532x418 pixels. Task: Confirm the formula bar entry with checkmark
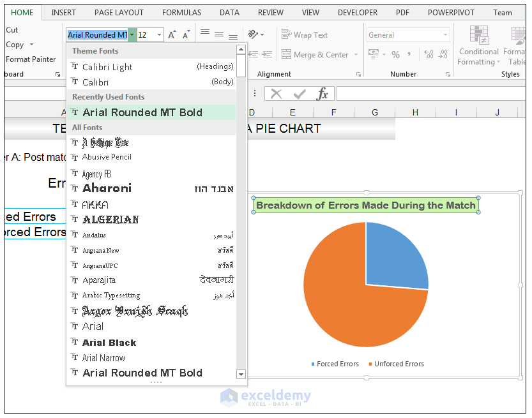pyautogui.click(x=300, y=94)
